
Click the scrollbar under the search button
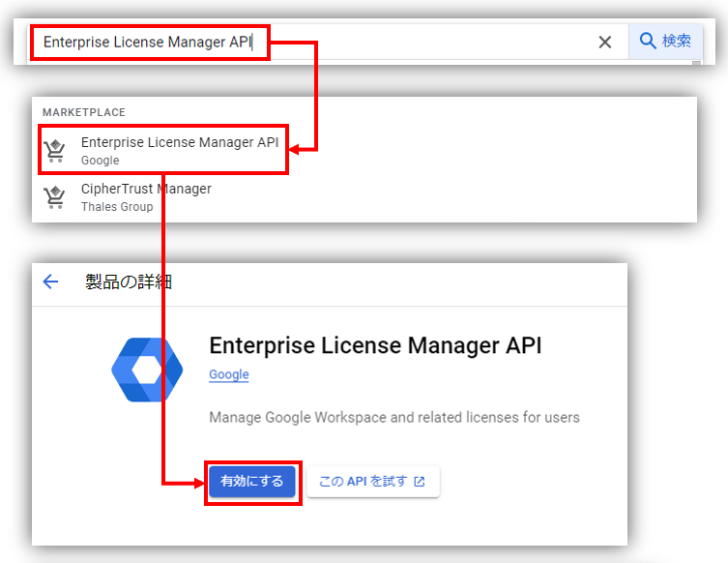pyautogui.click(x=696, y=63)
